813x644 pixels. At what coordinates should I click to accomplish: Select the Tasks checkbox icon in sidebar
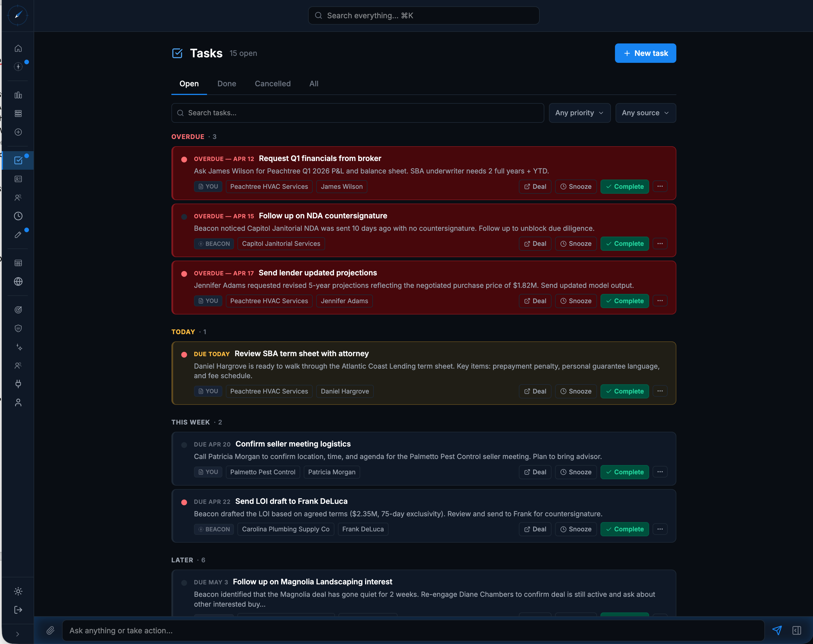coord(18,160)
